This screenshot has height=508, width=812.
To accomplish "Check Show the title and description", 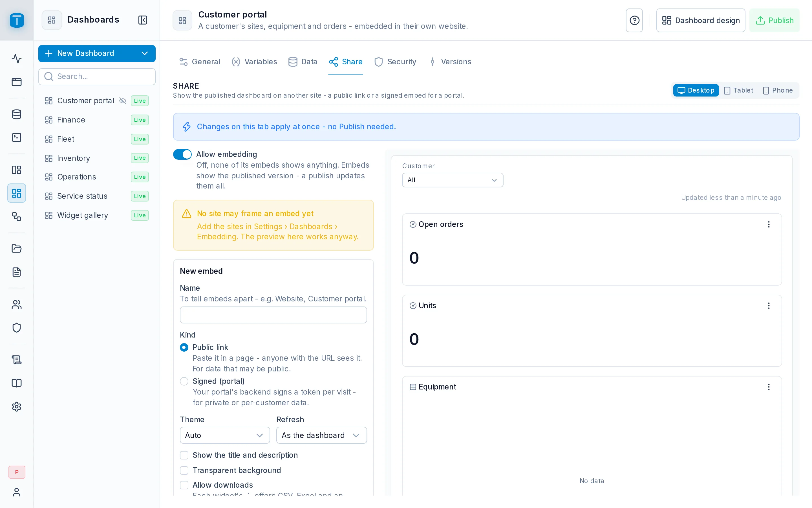I will click(184, 455).
